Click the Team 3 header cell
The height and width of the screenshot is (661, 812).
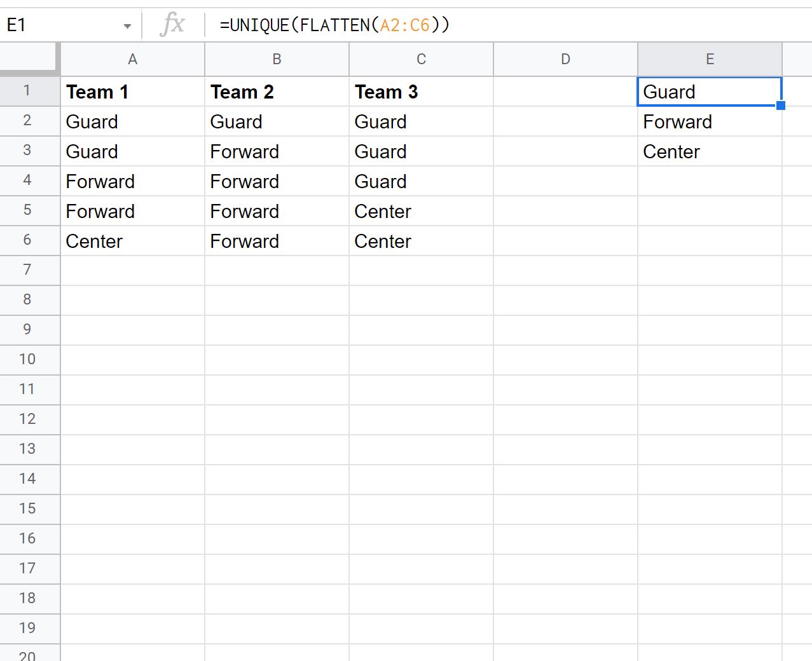pos(421,92)
